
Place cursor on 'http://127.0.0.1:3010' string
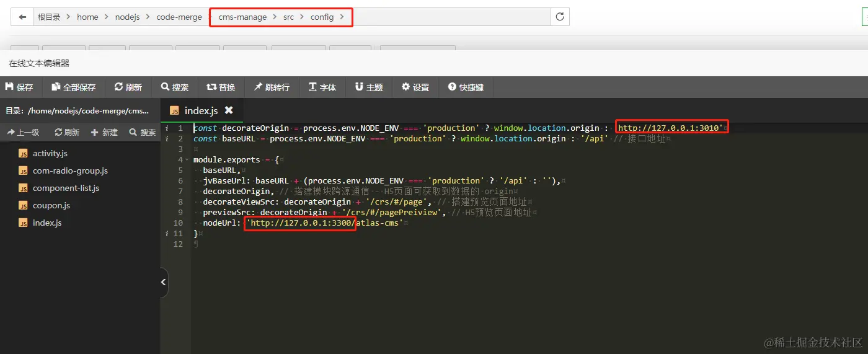(x=670, y=128)
